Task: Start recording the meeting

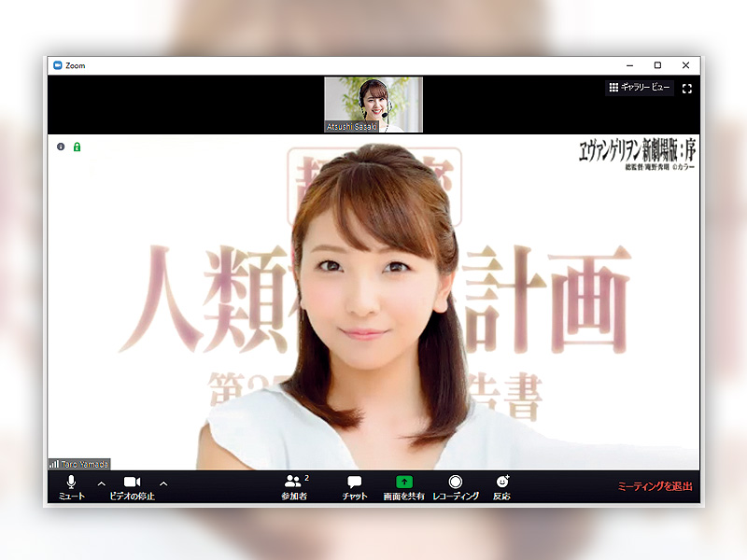Action: (x=456, y=487)
